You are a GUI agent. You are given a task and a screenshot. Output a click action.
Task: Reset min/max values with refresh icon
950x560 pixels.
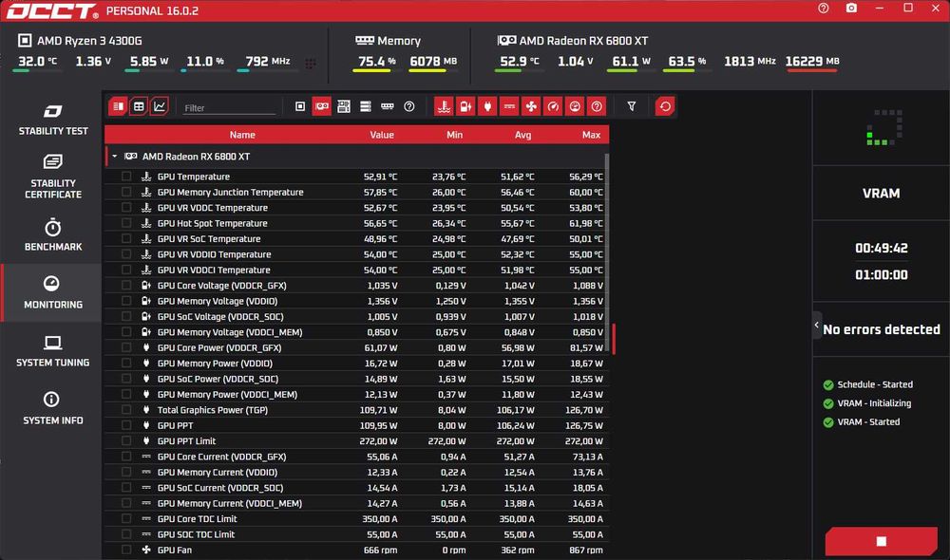click(x=665, y=106)
